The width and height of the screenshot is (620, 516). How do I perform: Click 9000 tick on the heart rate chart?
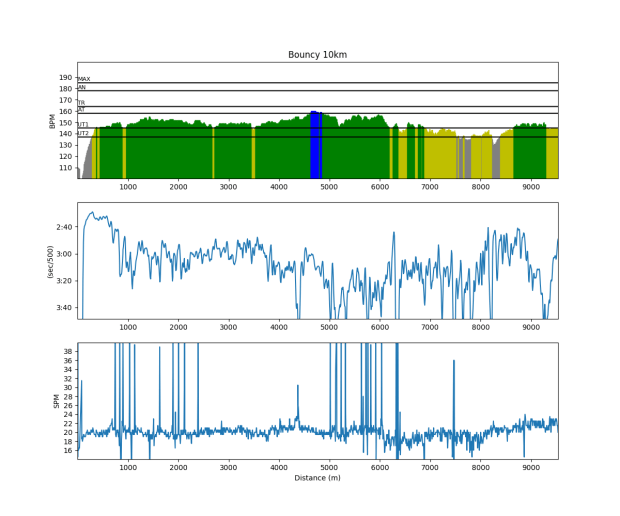[x=532, y=186]
